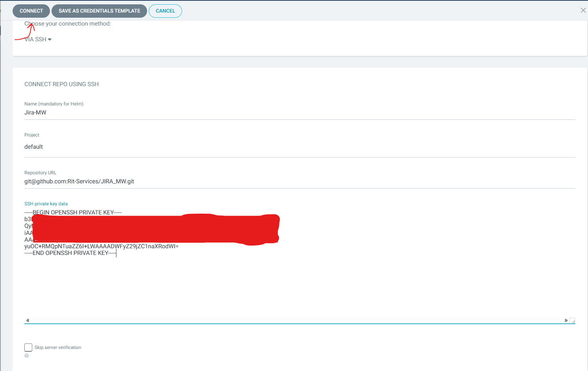Click the Skip server verification label text
The image size is (588, 371).
[x=58, y=347]
